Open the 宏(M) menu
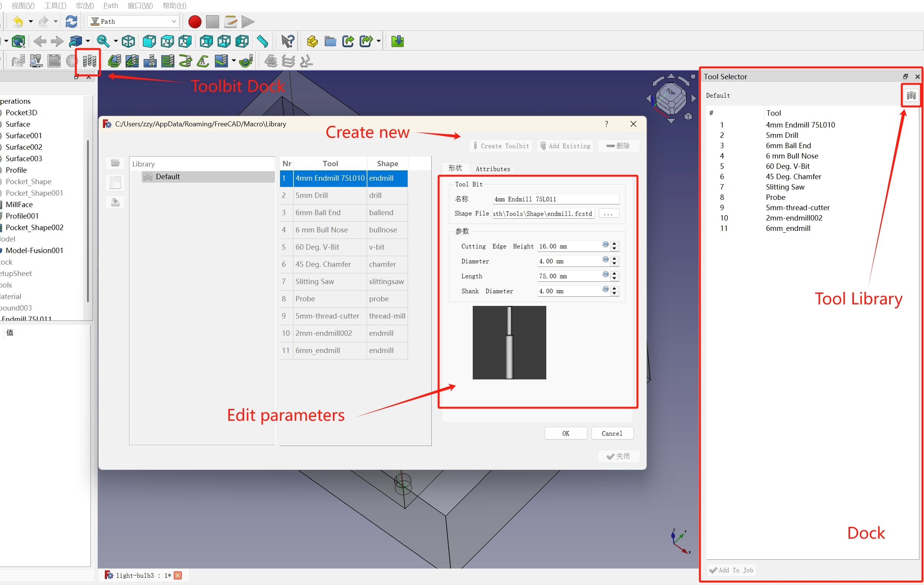This screenshot has height=585, width=924. pyautogui.click(x=85, y=5)
